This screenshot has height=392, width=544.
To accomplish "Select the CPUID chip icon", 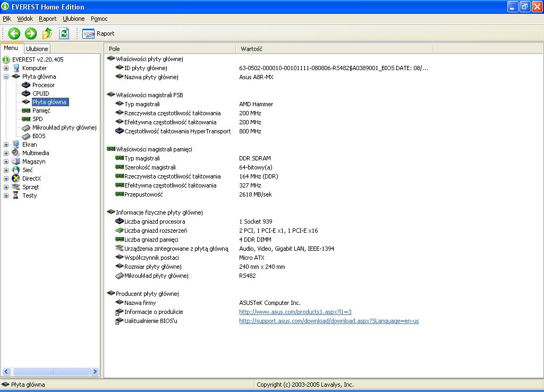I will tap(26, 93).
